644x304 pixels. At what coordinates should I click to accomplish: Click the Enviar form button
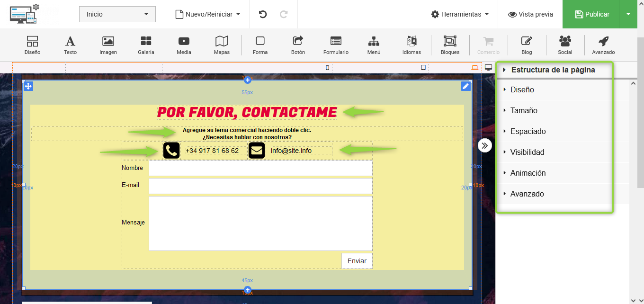pos(357,261)
